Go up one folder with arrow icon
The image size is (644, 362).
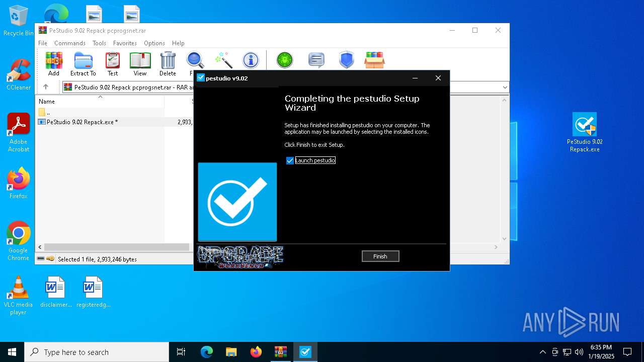point(46,87)
